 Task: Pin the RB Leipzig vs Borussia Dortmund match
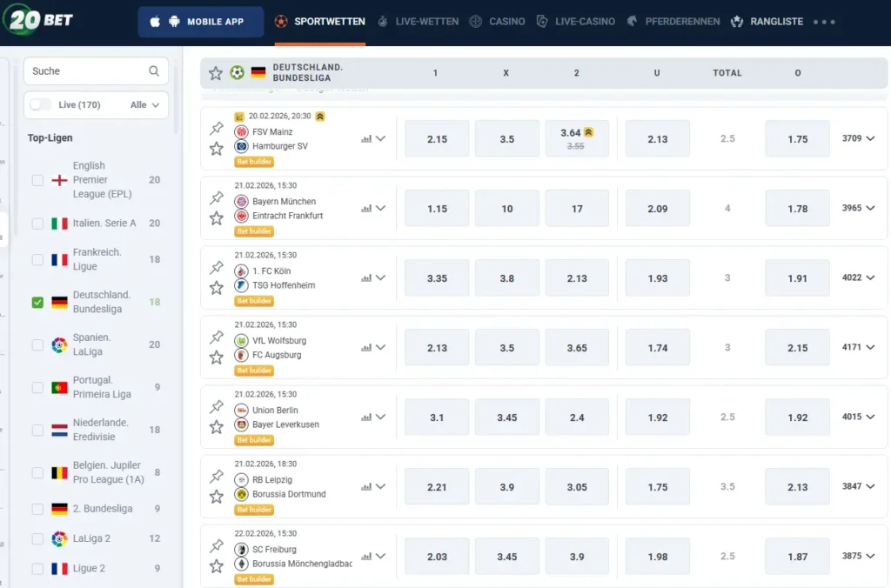(217, 476)
